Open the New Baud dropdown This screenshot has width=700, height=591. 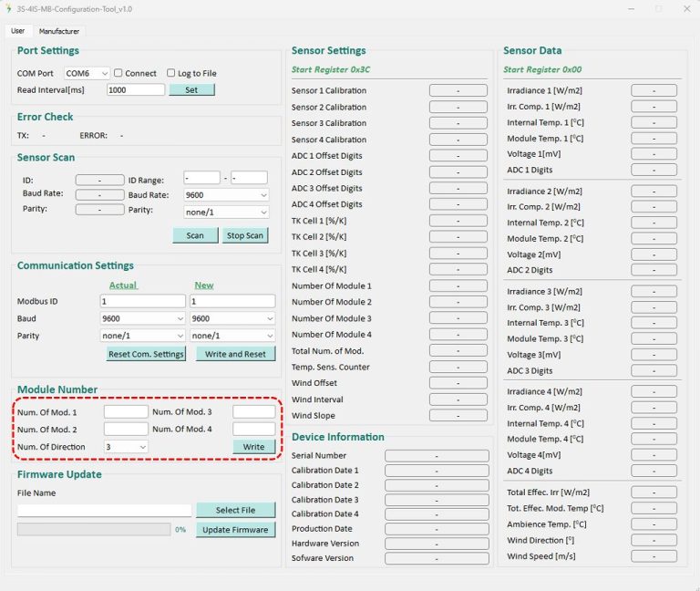click(232, 319)
